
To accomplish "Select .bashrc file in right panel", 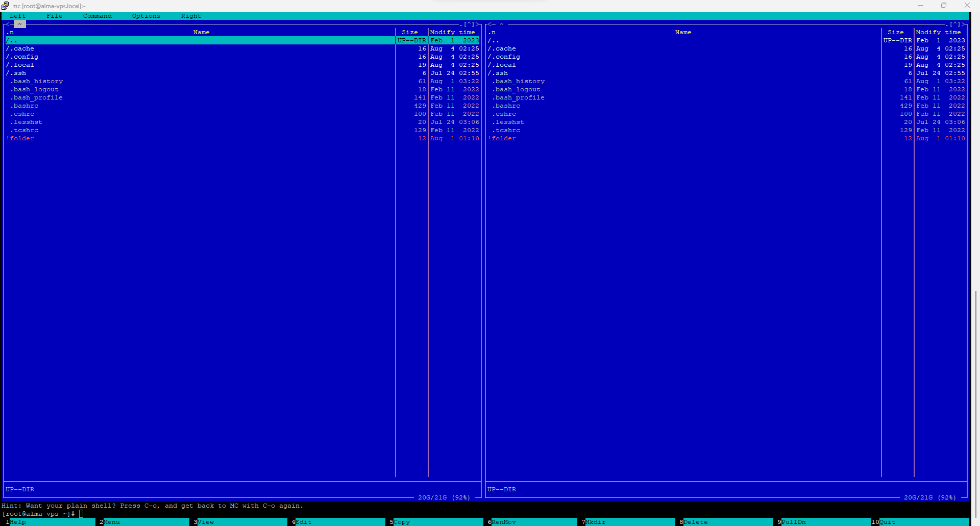I will [507, 106].
